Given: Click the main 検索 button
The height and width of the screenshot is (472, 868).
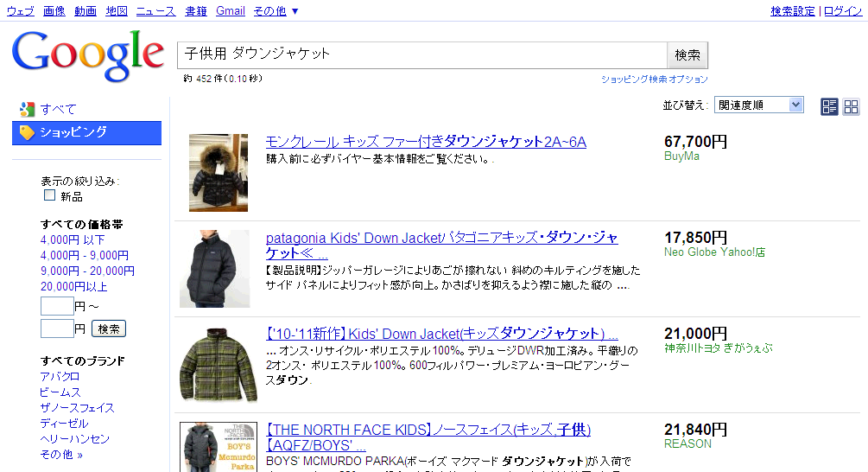Looking at the screenshot, I should point(687,55).
